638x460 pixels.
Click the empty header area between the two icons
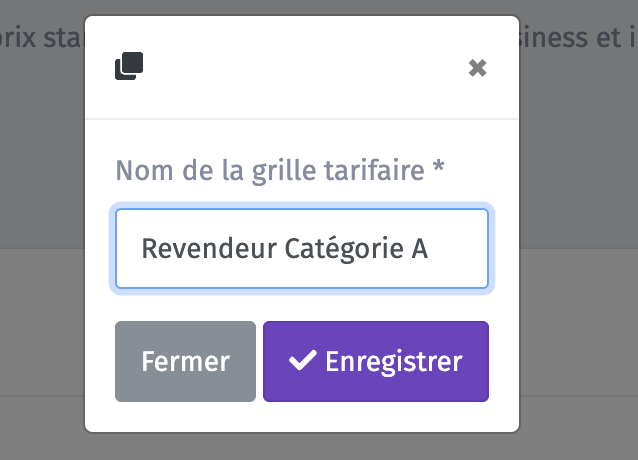pos(305,67)
